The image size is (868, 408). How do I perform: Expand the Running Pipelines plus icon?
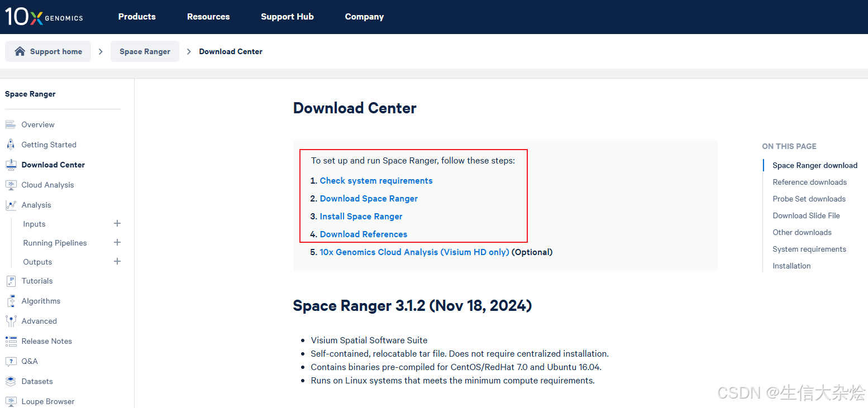(x=117, y=242)
